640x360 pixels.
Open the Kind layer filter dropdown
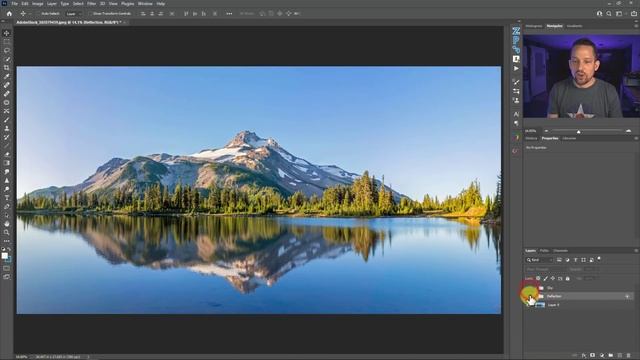point(539,260)
